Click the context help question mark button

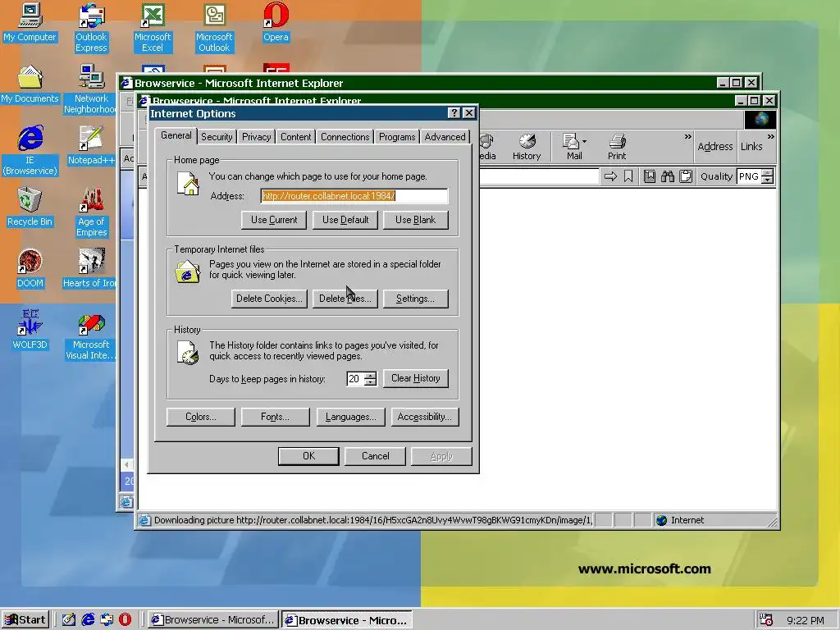point(454,112)
